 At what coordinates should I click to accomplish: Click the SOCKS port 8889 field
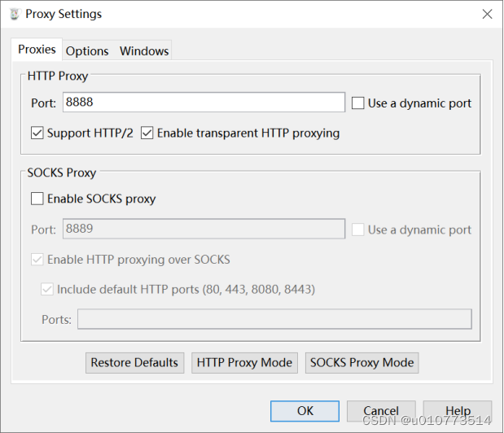tap(204, 229)
